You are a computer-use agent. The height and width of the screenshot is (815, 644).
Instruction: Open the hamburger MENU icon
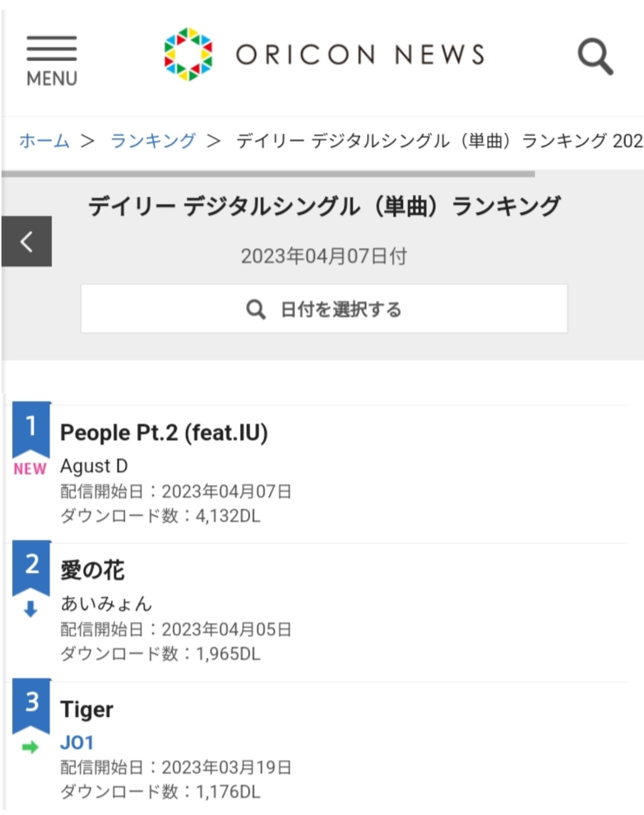(51, 60)
